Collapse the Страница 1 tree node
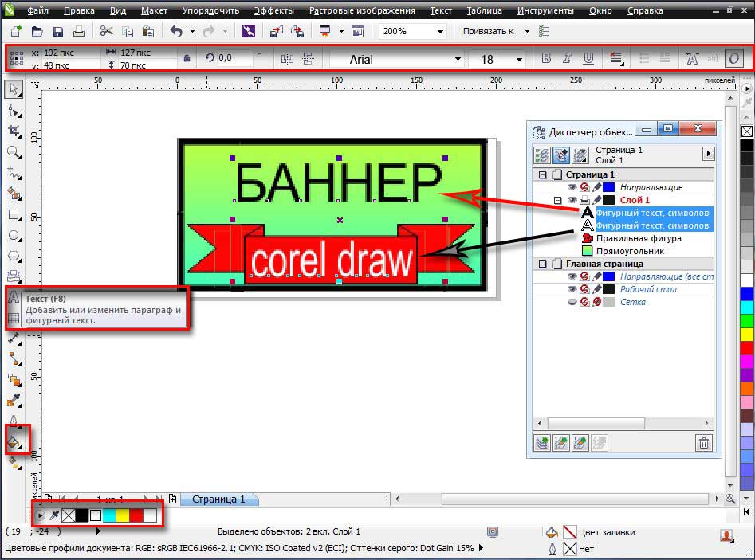Screen dimensions: 755x560 [543, 174]
